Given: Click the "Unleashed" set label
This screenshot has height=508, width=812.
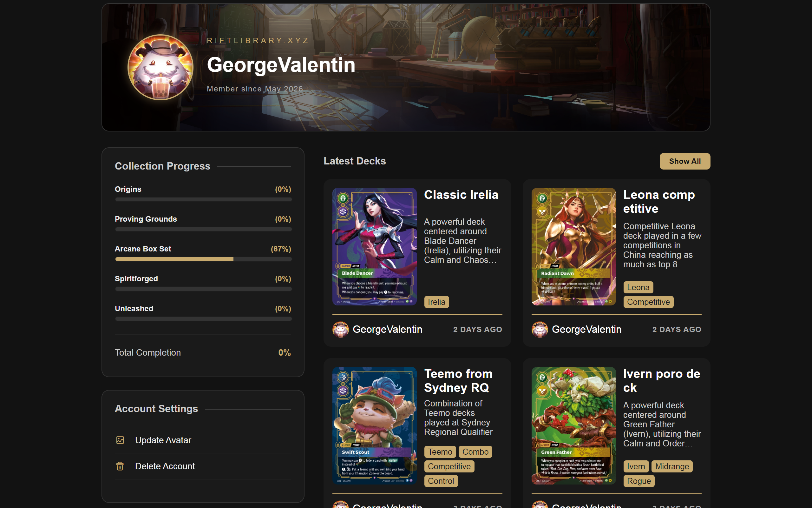Looking at the screenshot, I should [134, 309].
